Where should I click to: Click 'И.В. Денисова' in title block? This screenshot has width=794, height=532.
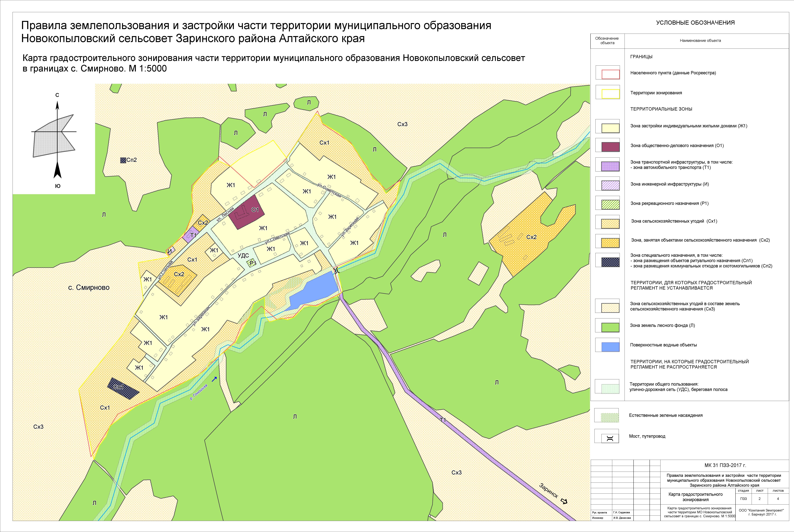click(622, 518)
